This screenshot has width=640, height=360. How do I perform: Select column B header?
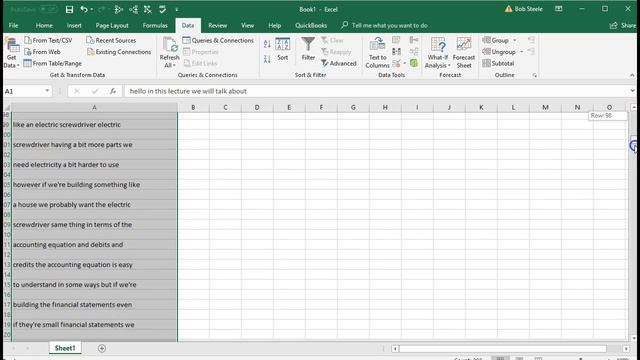pos(193,107)
